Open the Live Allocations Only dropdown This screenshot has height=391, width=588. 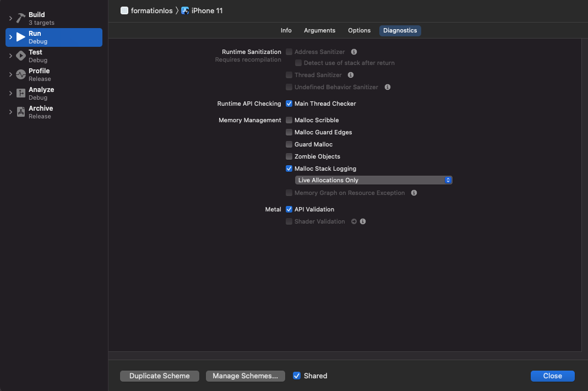coord(373,180)
